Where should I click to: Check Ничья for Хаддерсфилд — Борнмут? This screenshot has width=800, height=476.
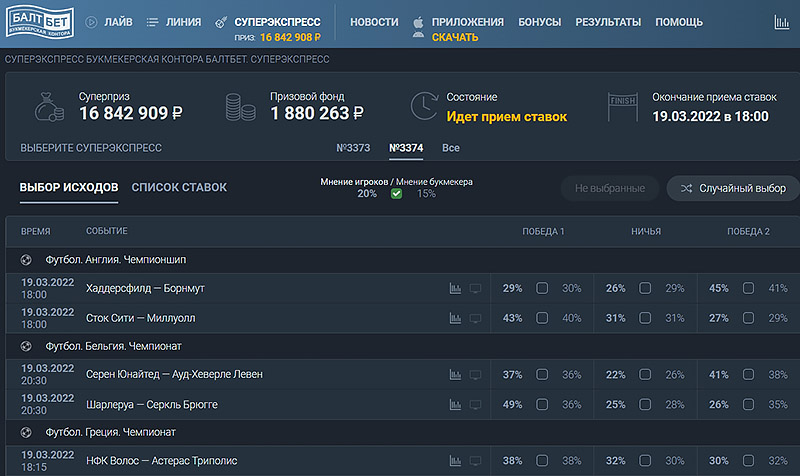[x=645, y=288]
